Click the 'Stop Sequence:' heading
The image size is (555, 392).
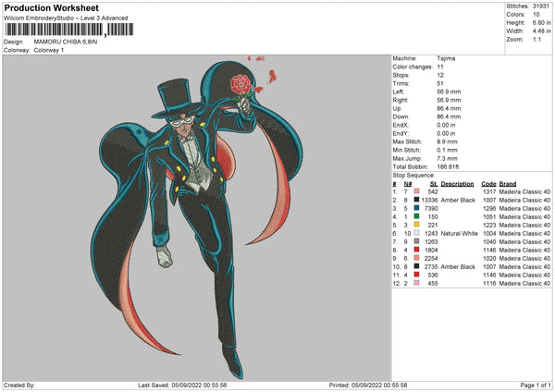coord(413,176)
